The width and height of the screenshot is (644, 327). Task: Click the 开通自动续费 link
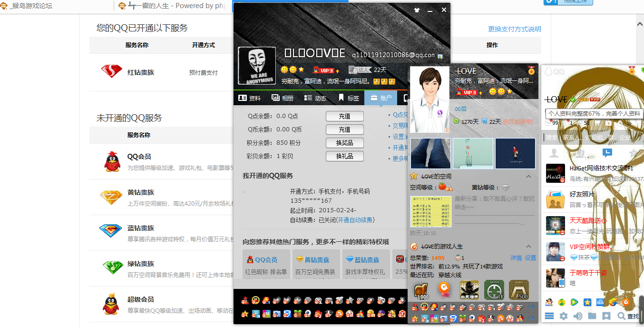click(355, 220)
